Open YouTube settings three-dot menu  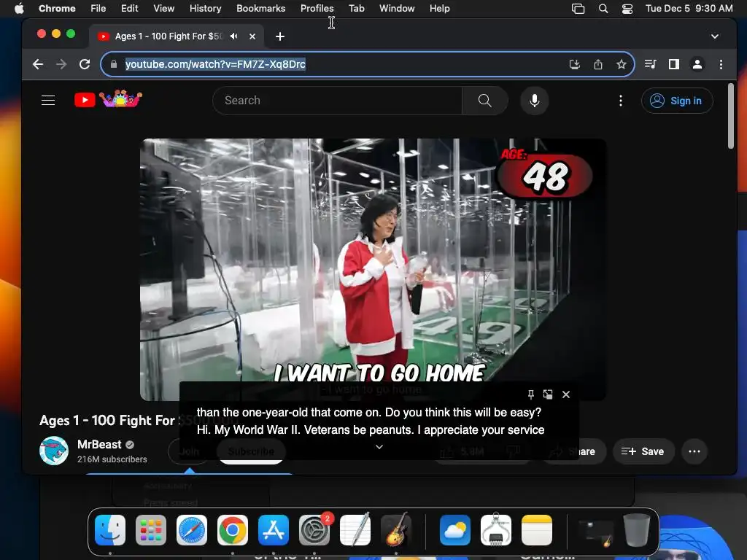pyautogui.click(x=620, y=101)
